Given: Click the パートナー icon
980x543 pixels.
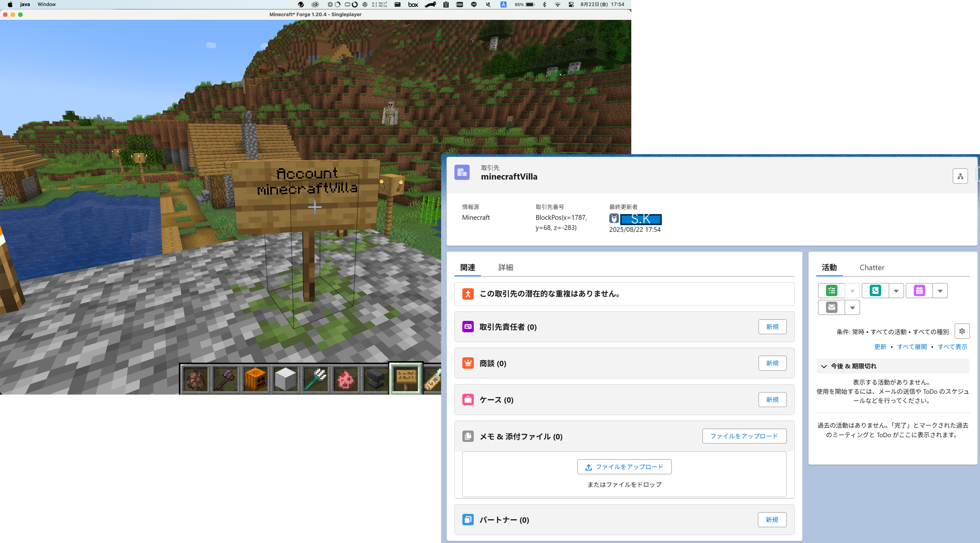Looking at the screenshot, I should pos(468,519).
